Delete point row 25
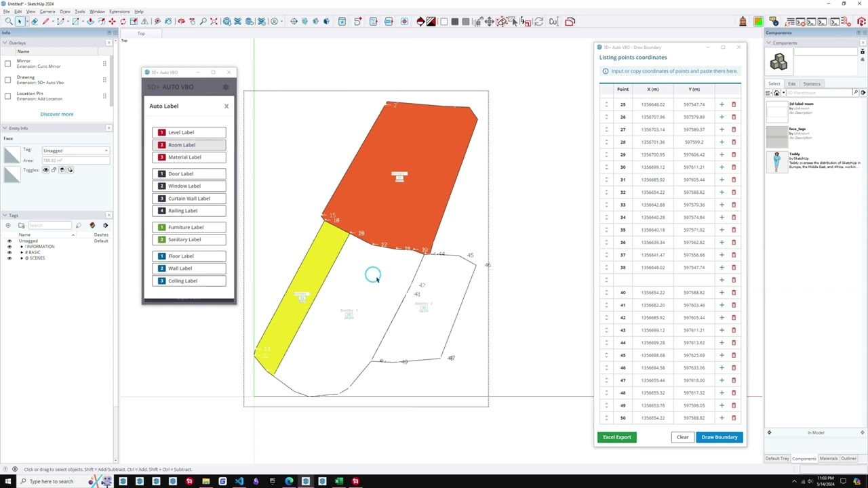The height and width of the screenshot is (488, 868). pos(734,104)
